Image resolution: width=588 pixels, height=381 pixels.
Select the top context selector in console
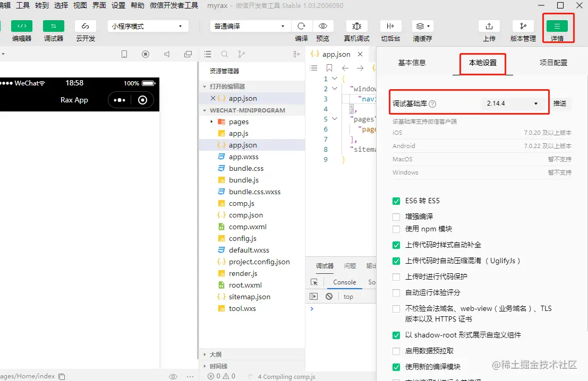pyautogui.click(x=348, y=297)
